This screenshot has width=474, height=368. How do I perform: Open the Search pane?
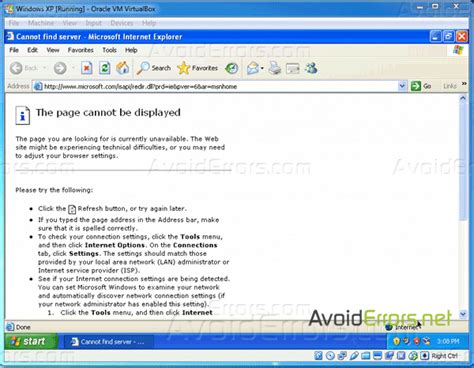tap(154, 68)
